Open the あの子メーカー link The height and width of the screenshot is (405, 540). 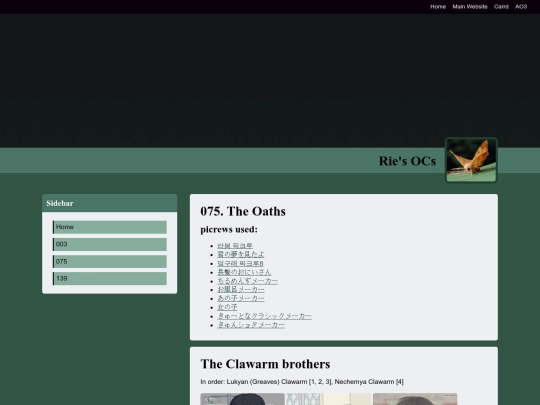241,299
